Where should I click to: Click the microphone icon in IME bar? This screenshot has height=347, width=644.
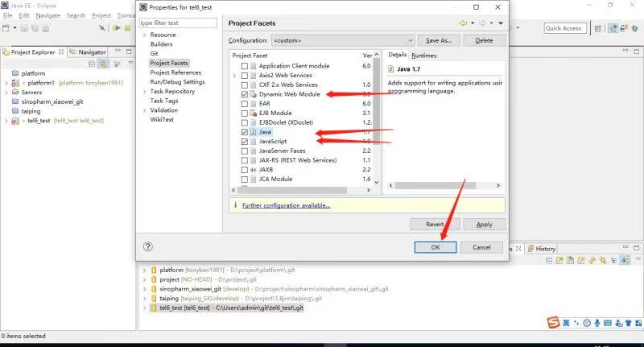[597, 323]
